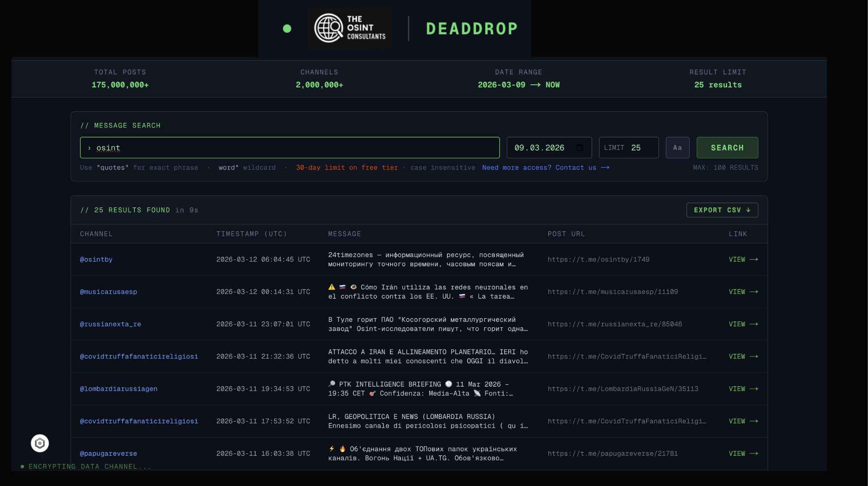The image size is (868, 486).
Task: Click the floating hexagon widget icon
Action: pos(40,443)
